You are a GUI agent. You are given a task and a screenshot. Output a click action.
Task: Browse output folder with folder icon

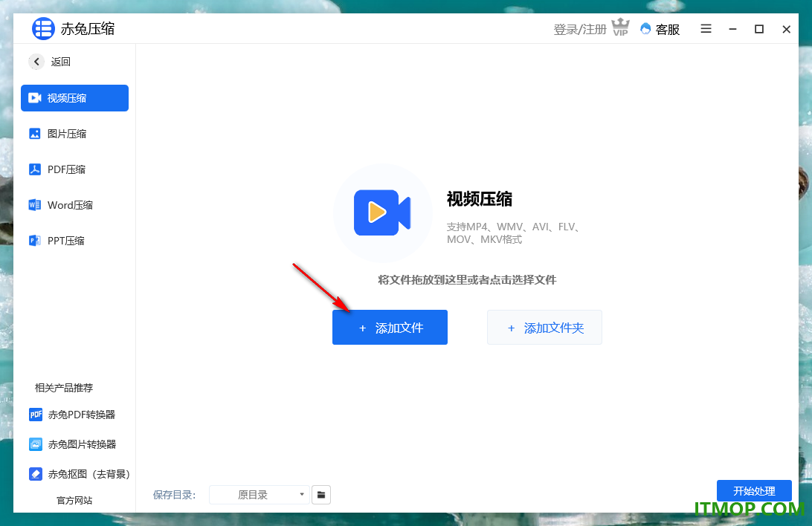click(321, 495)
